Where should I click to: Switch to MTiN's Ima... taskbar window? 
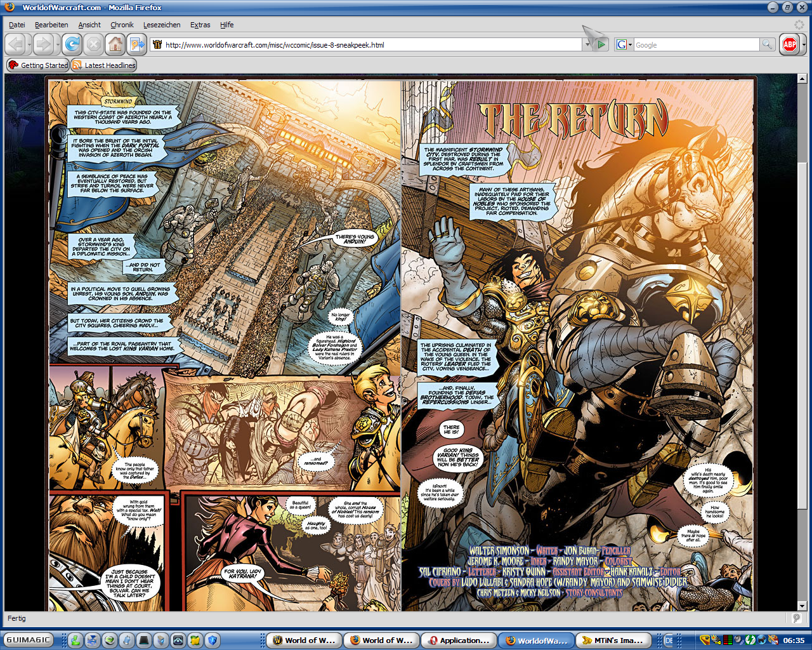pos(613,640)
